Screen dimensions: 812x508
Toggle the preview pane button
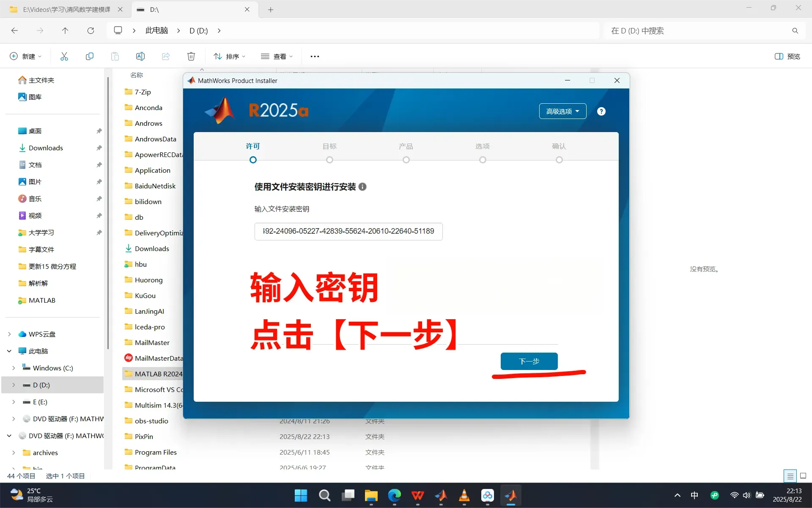(787, 56)
